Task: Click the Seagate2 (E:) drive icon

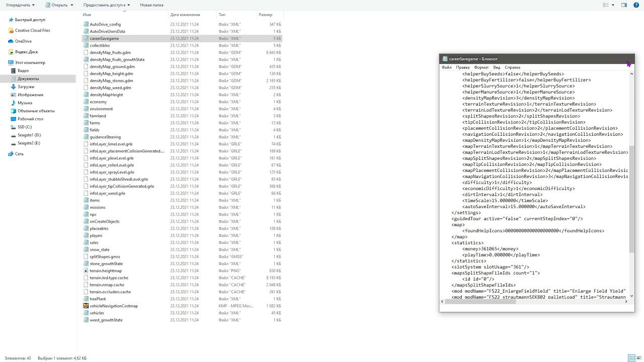Action: click(x=14, y=143)
